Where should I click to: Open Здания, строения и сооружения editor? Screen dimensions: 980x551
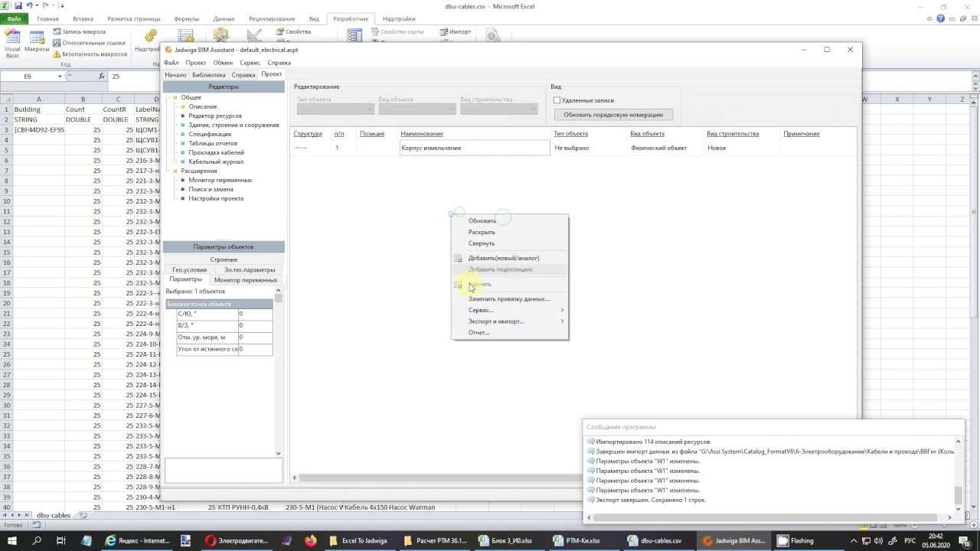234,125
